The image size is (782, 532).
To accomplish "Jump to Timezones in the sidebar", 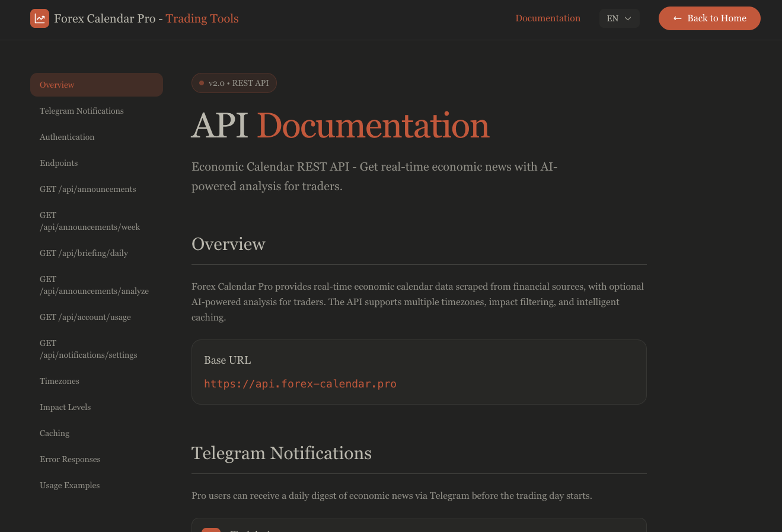I will point(97,381).
